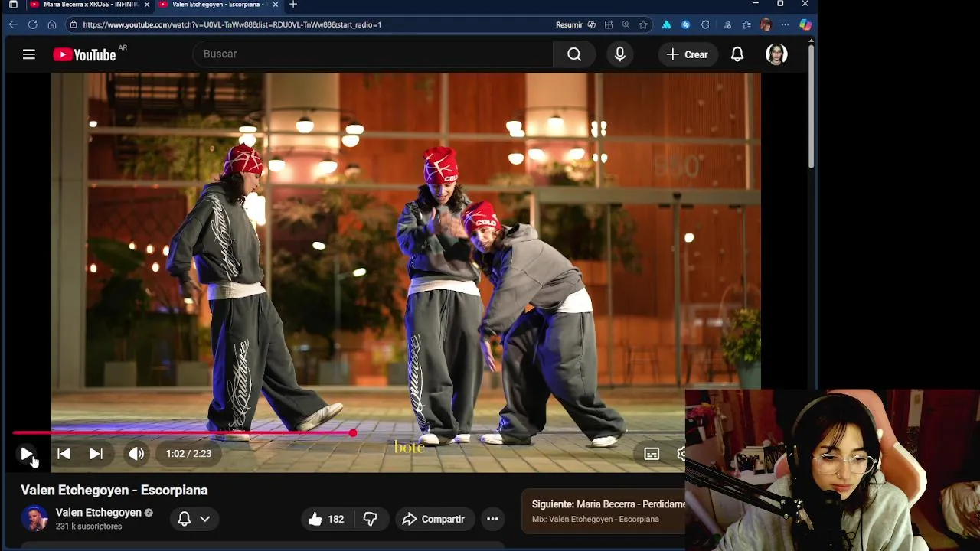980x551 pixels.
Task: Click the progress bar scrubber dot
Action: pyautogui.click(x=352, y=433)
